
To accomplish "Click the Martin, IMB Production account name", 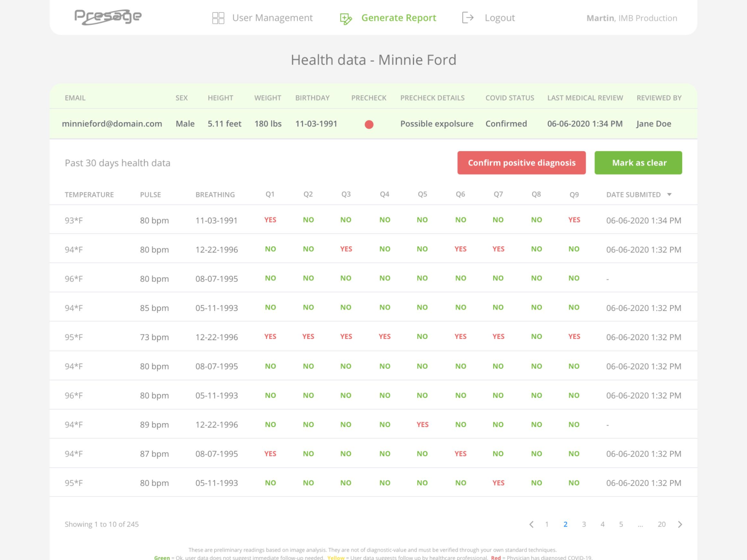I will pyautogui.click(x=632, y=18).
